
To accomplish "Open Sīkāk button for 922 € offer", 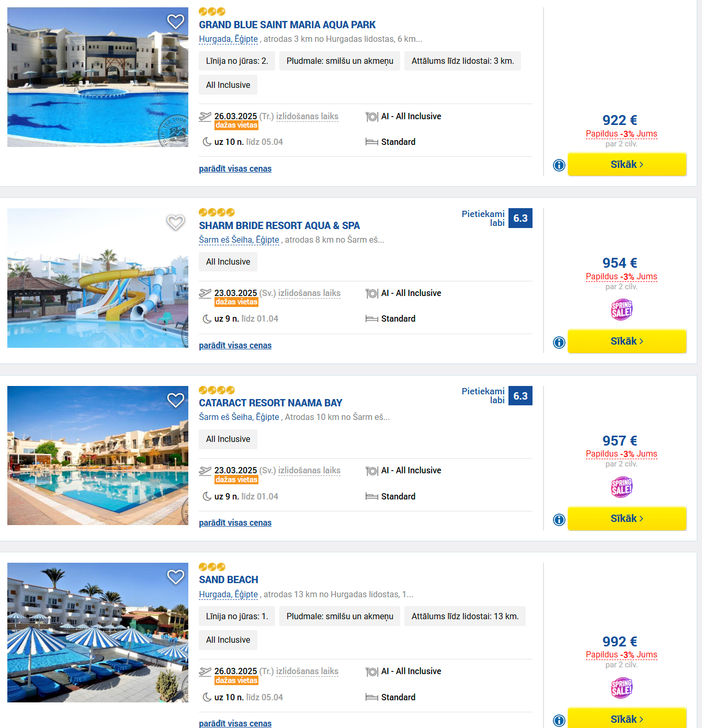I will pos(627,164).
